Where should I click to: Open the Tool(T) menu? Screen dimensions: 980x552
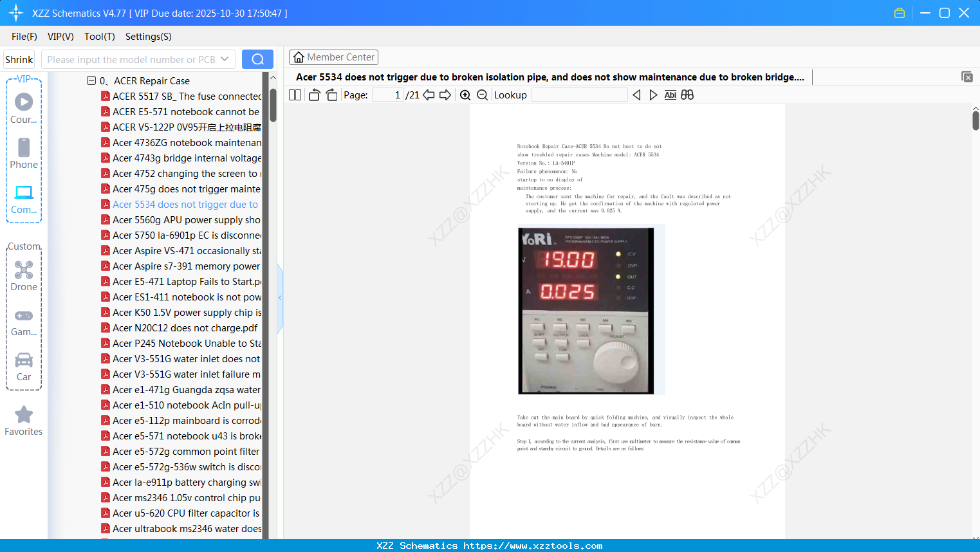(x=100, y=37)
